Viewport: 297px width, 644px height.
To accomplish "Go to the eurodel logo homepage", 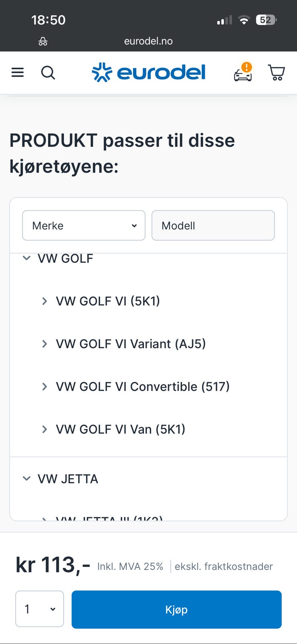I will pyautogui.click(x=149, y=72).
